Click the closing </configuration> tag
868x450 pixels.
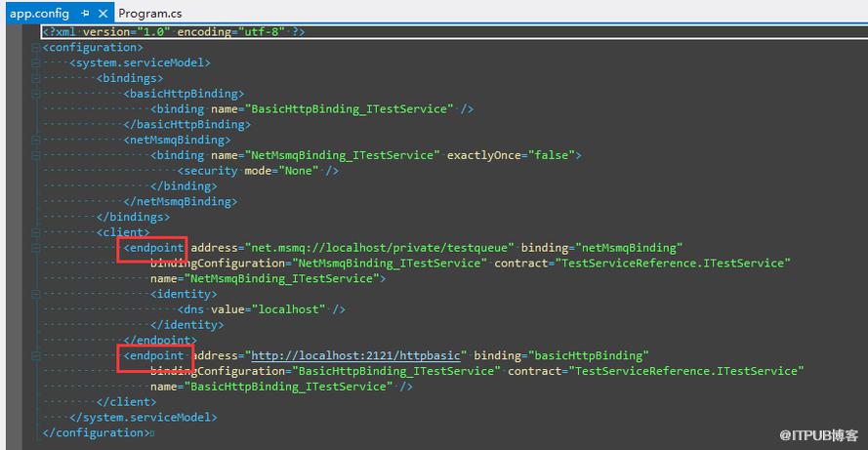[97, 432]
